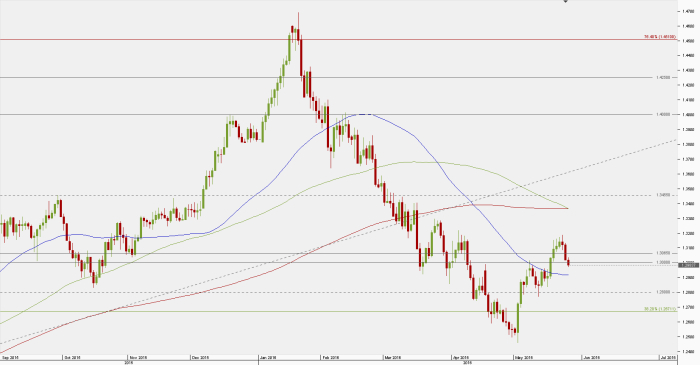Viewport: 700px width, 365px height.
Task: Click the Sep month label on time axis
Action: (x=10, y=357)
